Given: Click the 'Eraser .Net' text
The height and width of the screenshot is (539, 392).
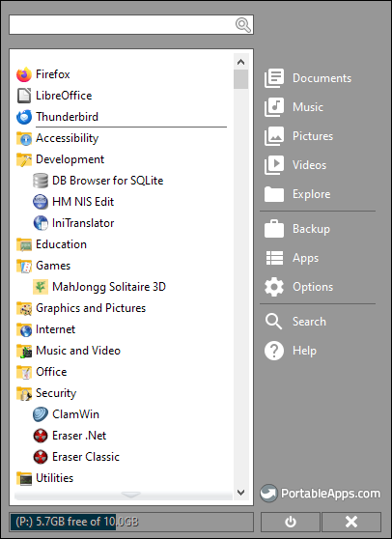Looking at the screenshot, I should pyautogui.click(x=79, y=436).
